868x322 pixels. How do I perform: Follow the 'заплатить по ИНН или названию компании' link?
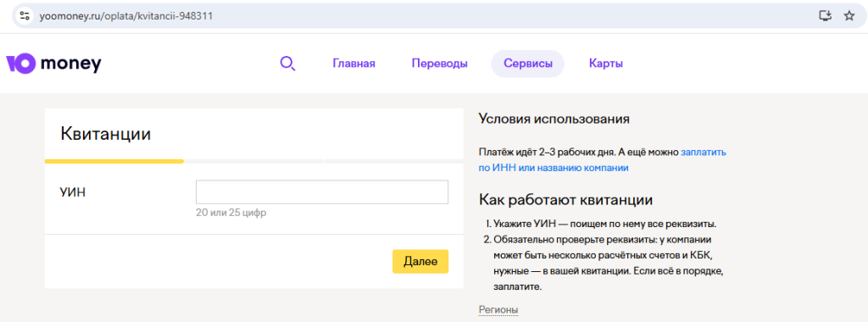pos(602,160)
